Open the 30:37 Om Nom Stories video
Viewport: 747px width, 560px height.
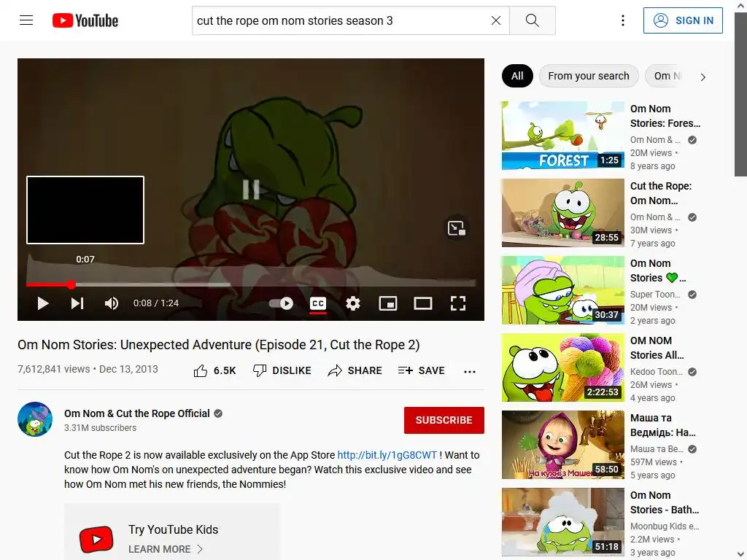(x=562, y=290)
